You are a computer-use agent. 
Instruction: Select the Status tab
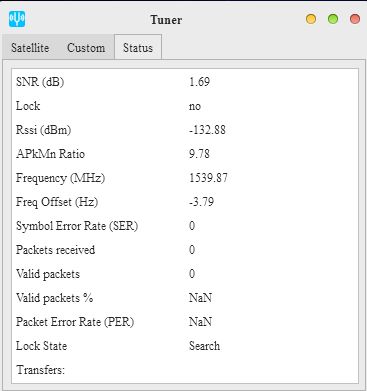[x=138, y=48]
